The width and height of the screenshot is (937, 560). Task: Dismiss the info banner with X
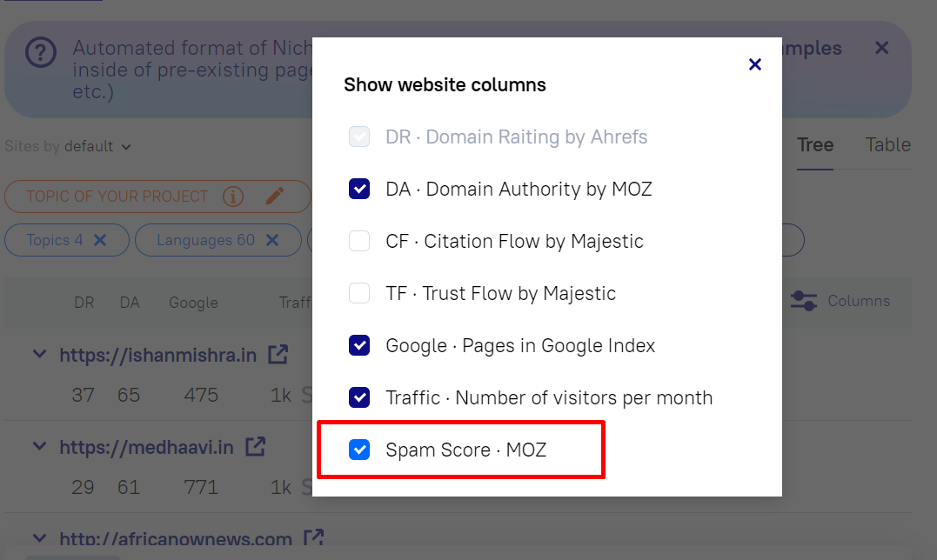(882, 49)
